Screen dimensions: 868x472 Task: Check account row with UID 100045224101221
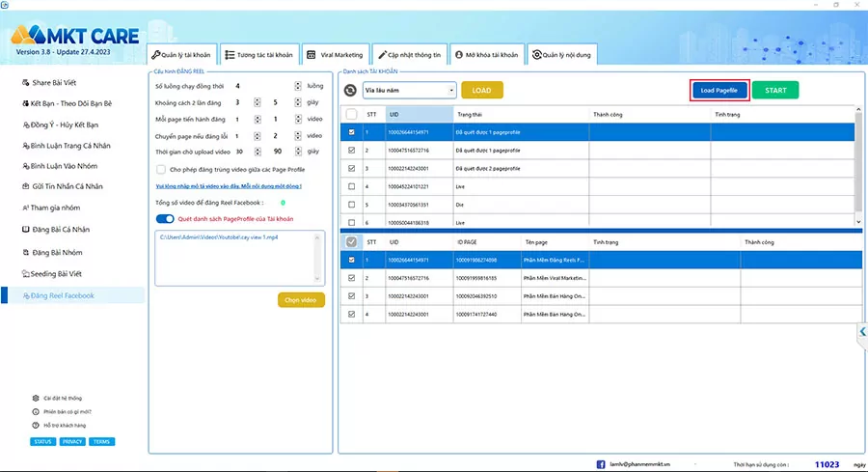point(351,186)
